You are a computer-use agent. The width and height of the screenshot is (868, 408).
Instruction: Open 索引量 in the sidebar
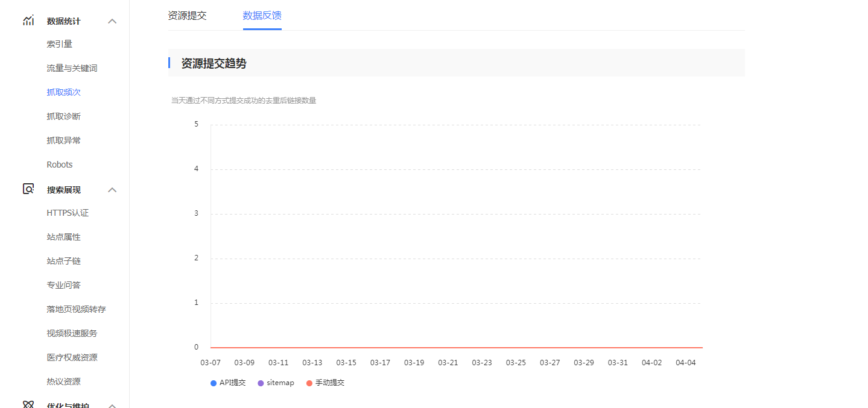click(59, 44)
